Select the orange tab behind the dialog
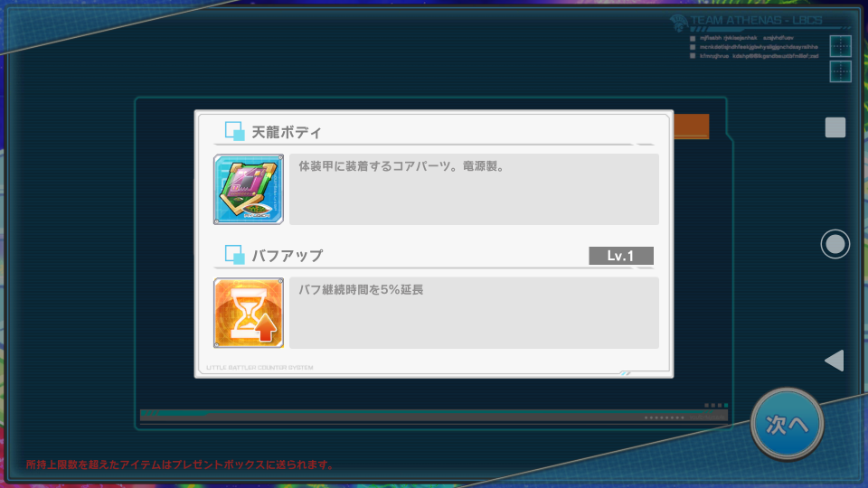This screenshot has width=868, height=488. click(692, 127)
